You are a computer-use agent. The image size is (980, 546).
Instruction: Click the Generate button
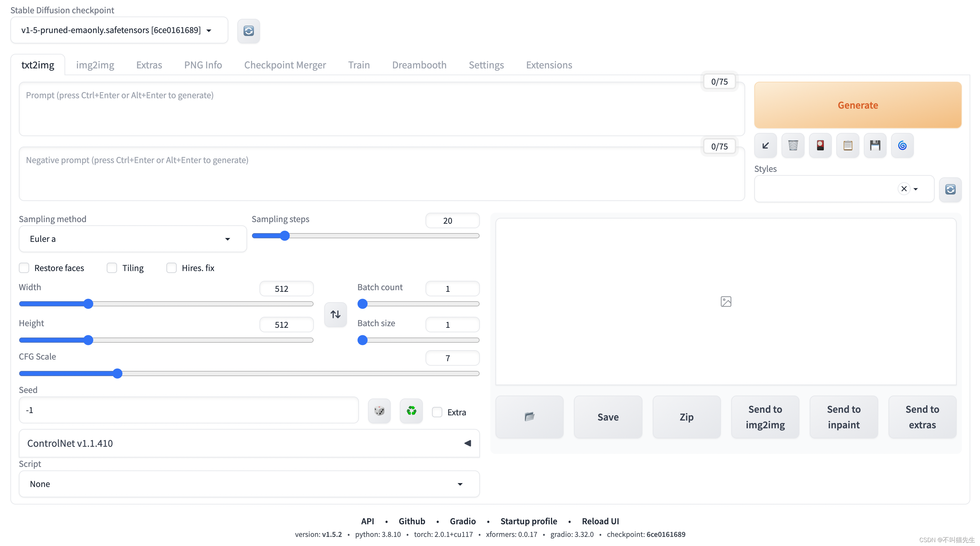(x=857, y=105)
